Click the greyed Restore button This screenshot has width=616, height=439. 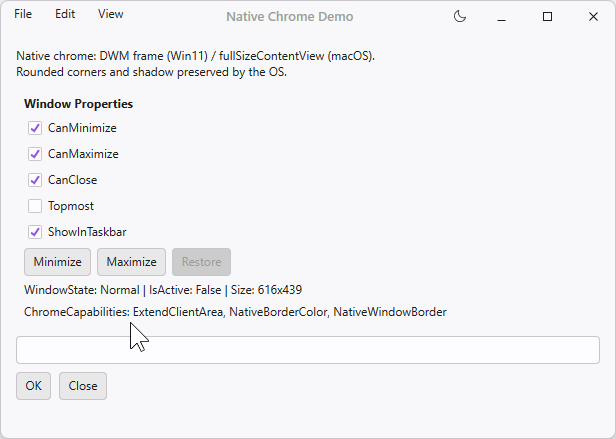click(201, 262)
